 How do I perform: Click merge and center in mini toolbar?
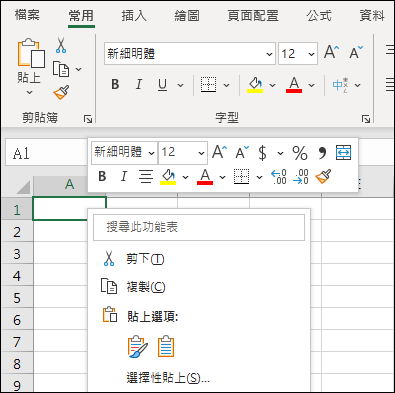coord(343,153)
